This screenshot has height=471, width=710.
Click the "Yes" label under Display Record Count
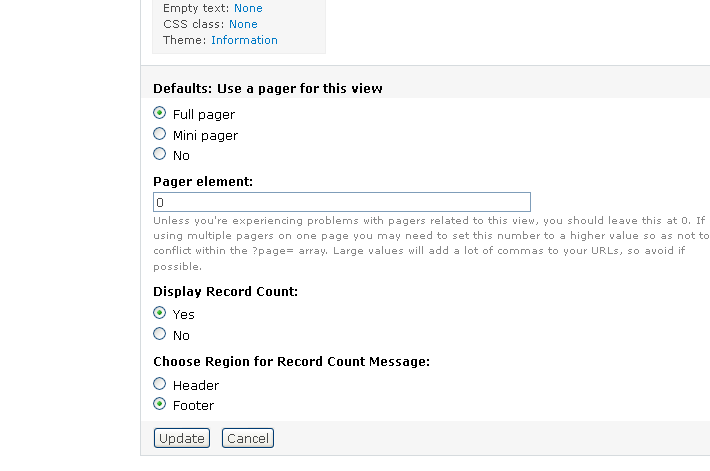click(183, 314)
